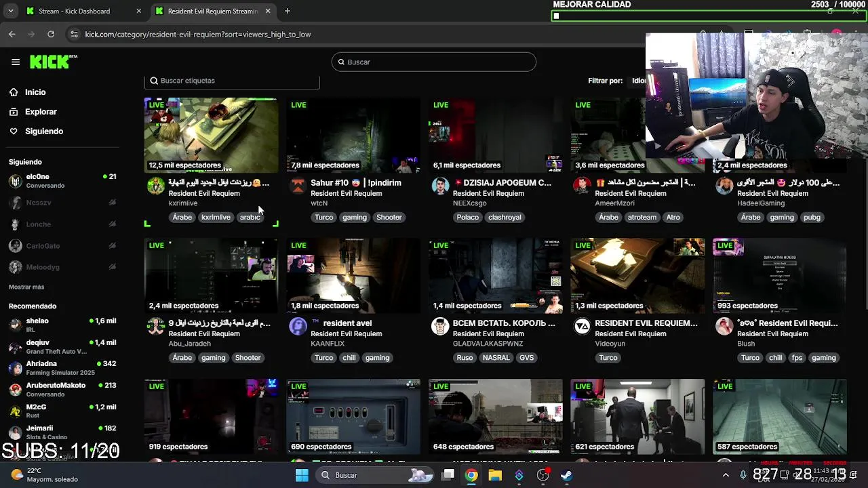
Task: Open NEEXcsgo stream thumbnail with 6,1 mil espectadores
Action: [496, 136]
